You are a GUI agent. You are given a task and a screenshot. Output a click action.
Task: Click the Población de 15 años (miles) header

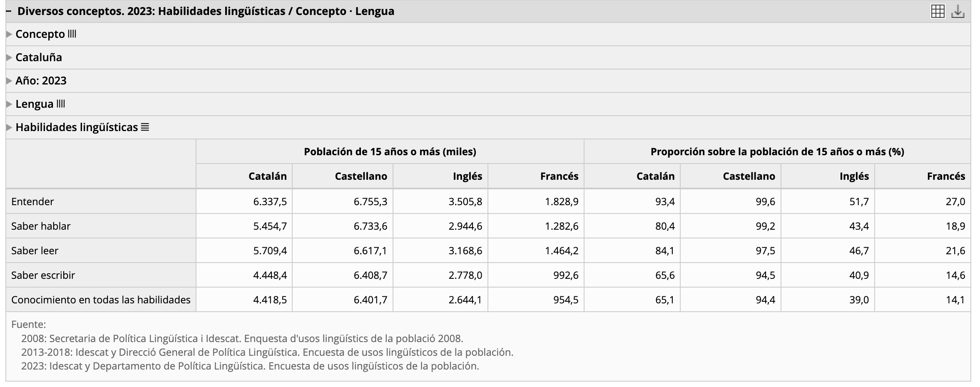coord(390,151)
